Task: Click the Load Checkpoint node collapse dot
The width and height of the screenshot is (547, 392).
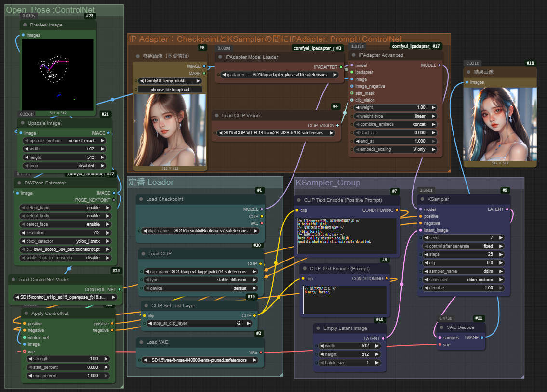Action: (141, 199)
